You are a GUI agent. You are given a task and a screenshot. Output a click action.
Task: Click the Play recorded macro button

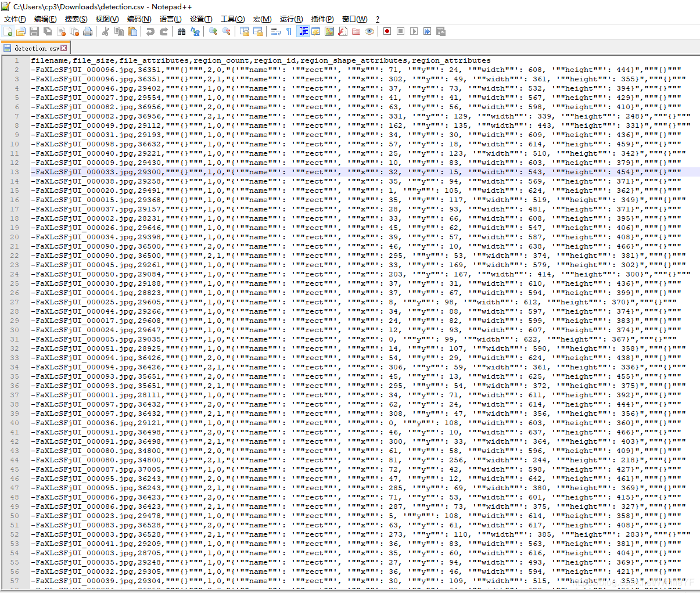click(414, 31)
